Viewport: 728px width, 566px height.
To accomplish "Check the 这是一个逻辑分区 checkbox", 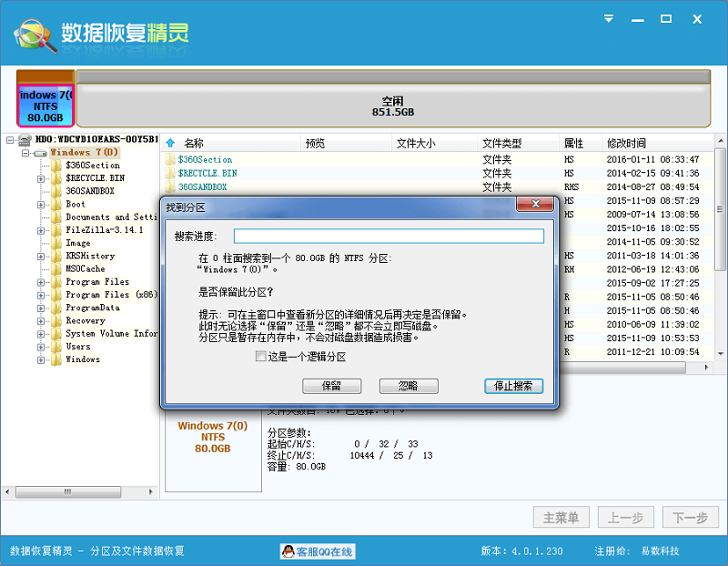I will [x=261, y=356].
